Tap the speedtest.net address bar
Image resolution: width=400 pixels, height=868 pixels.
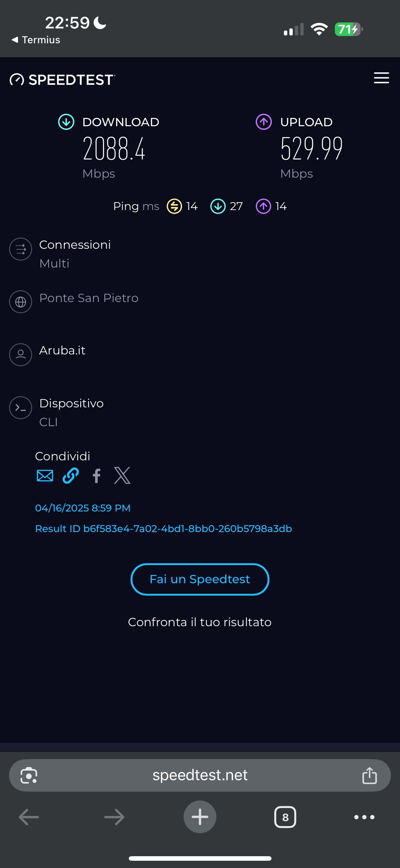200,775
